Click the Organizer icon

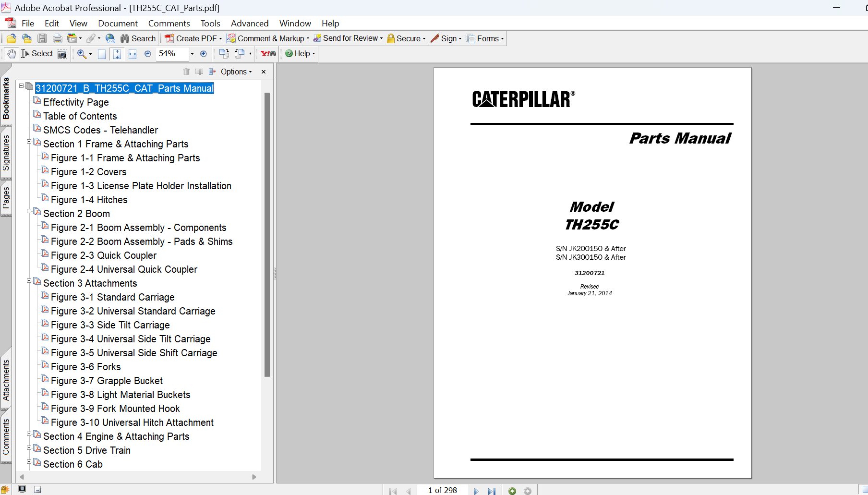[72, 38]
